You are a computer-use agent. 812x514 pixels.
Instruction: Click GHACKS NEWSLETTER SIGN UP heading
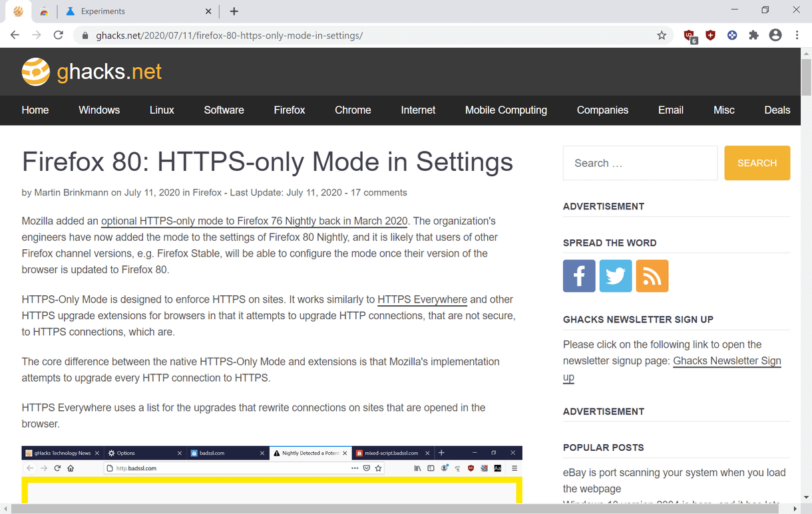pyautogui.click(x=638, y=320)
